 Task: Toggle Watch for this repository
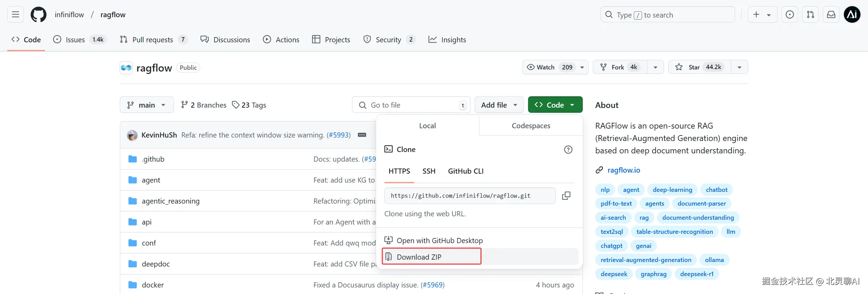click(x=550, y=67)
